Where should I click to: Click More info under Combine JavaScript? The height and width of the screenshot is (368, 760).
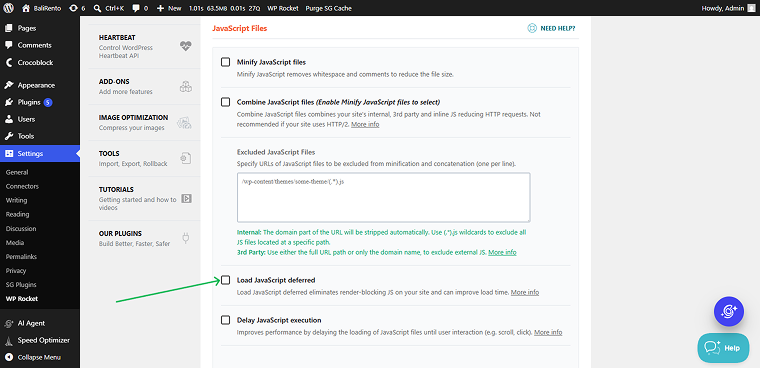pos(365,125)
